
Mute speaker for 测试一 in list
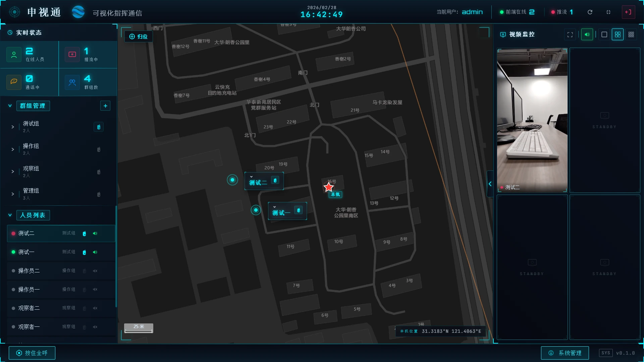95,252
